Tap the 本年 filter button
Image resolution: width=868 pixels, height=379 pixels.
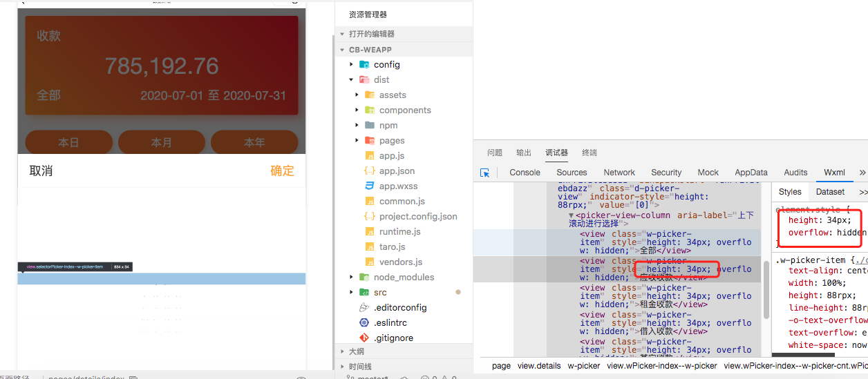click(254, 142)
